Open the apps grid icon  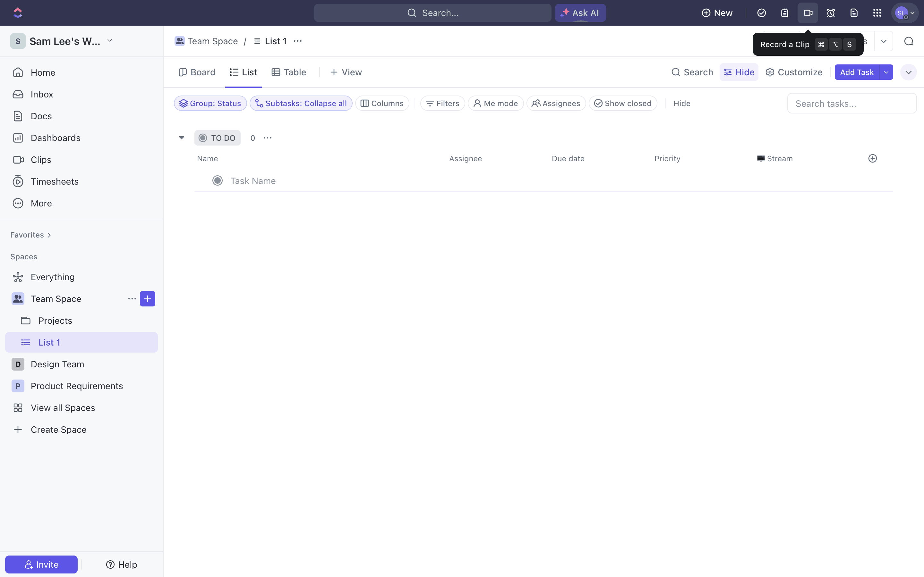tap(877, 13)
